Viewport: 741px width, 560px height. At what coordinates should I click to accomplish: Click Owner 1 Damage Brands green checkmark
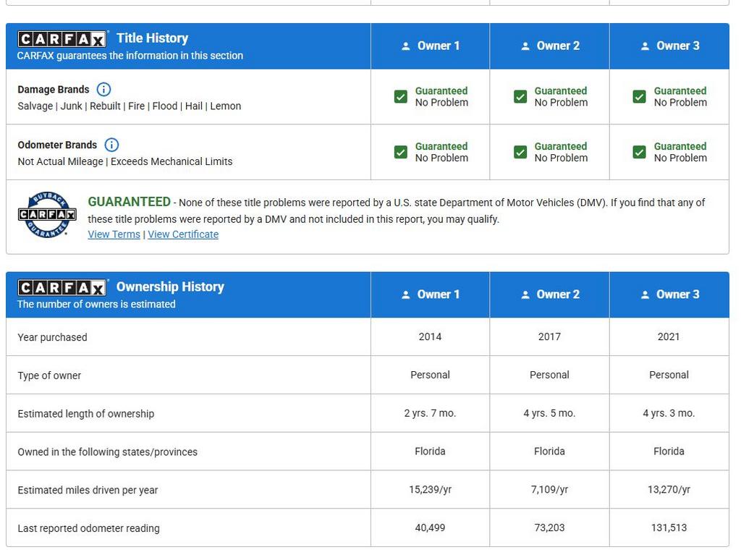401,97
